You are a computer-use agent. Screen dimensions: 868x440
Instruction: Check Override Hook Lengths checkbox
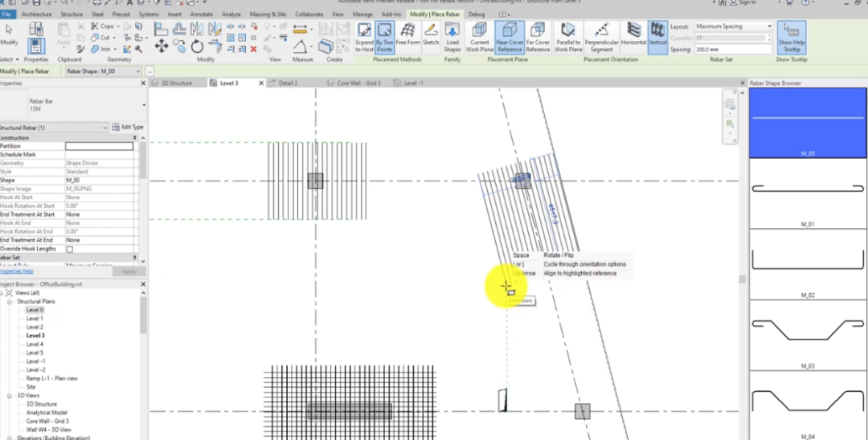click(69, 249)
